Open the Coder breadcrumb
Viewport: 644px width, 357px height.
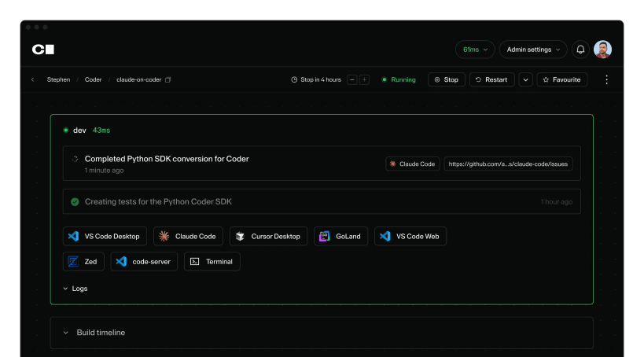(94, 79)
